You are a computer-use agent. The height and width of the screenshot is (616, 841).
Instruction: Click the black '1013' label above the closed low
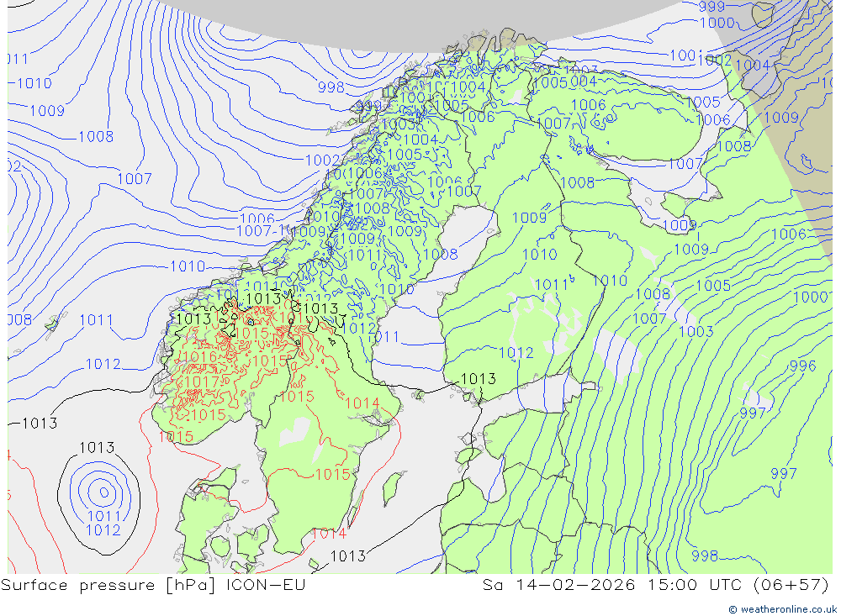(x=97, y=447)
